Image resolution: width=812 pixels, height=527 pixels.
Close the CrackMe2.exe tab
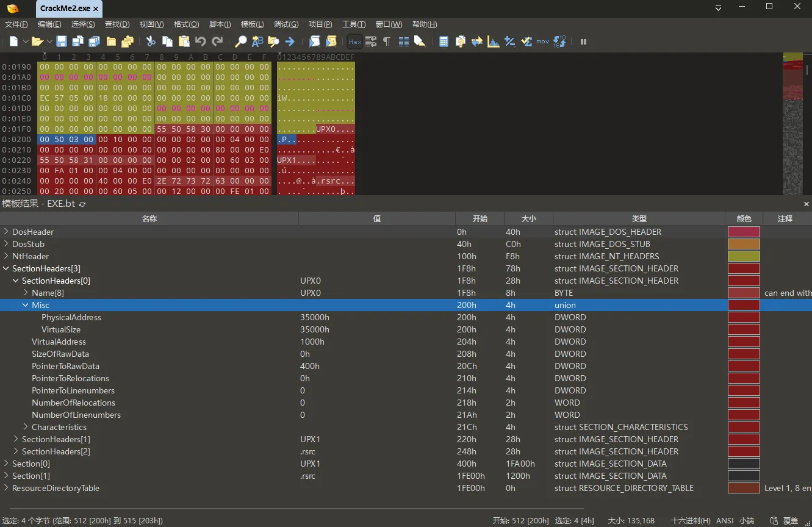96,9
